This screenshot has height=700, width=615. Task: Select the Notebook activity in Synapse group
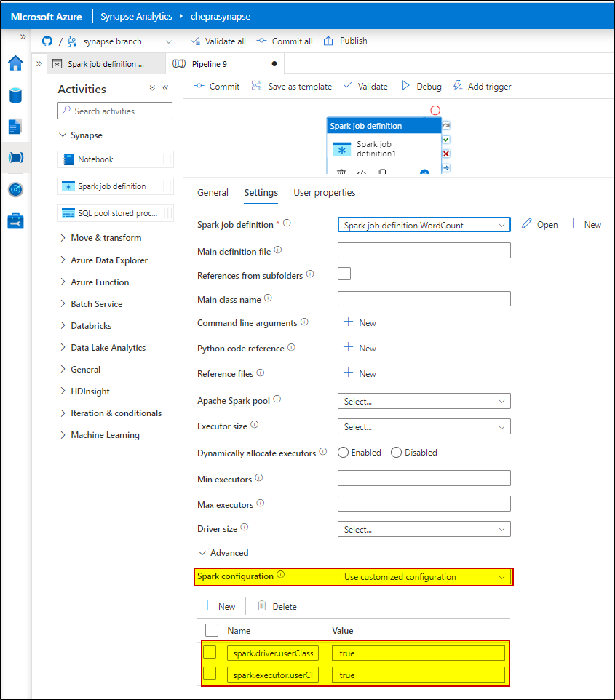tap(115, 159)
